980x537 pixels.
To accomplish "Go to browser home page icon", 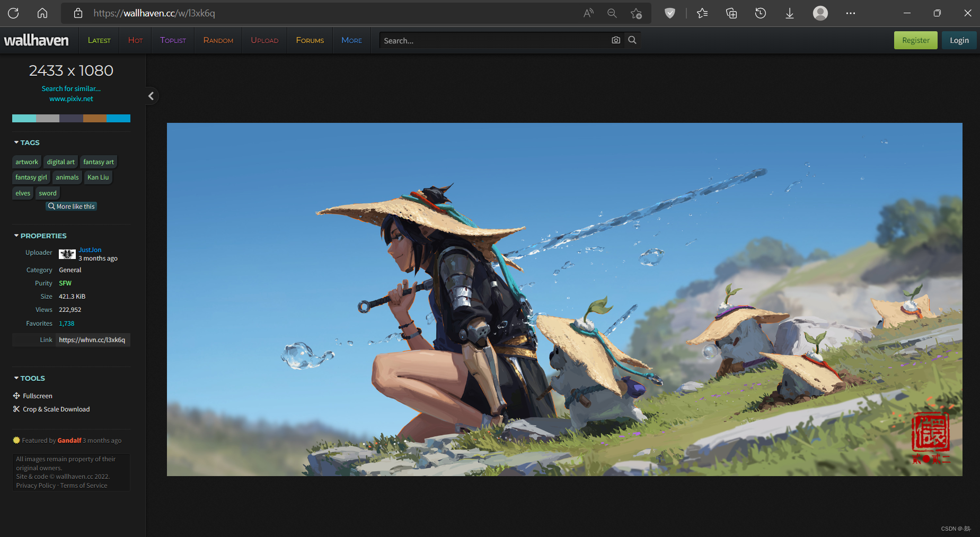I will point(42,13).
